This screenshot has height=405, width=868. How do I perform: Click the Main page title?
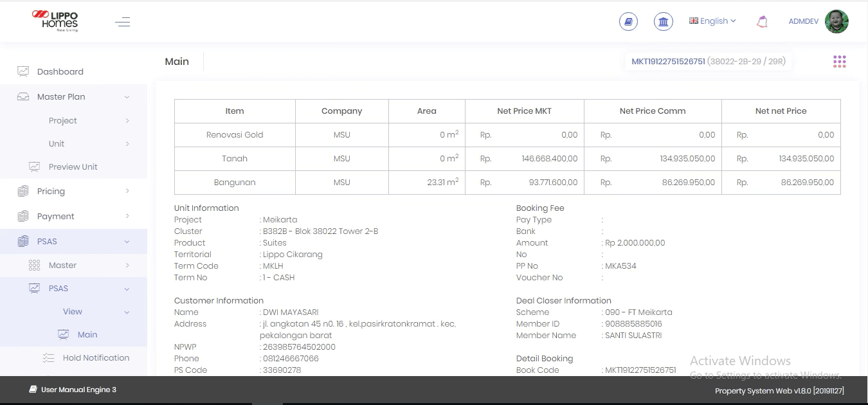click(x=177, y=62)
